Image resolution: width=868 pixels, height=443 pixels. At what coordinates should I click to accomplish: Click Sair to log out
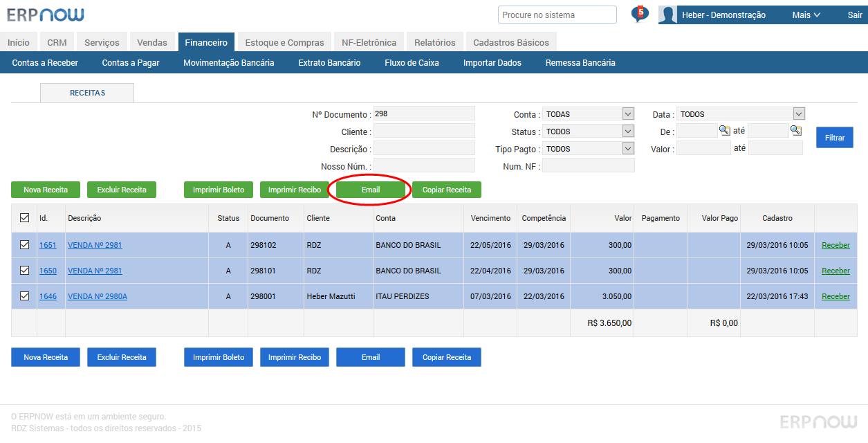click(x=855, y=15)
